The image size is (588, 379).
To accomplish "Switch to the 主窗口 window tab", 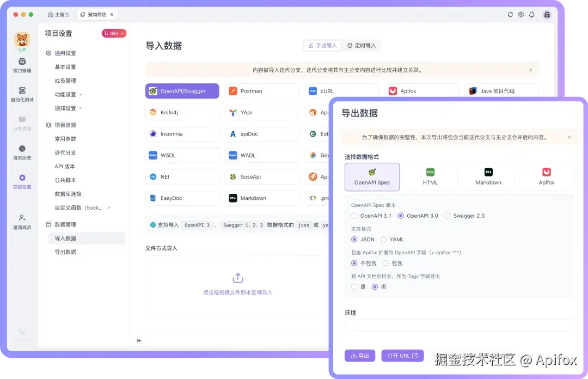I will (58, 15).
